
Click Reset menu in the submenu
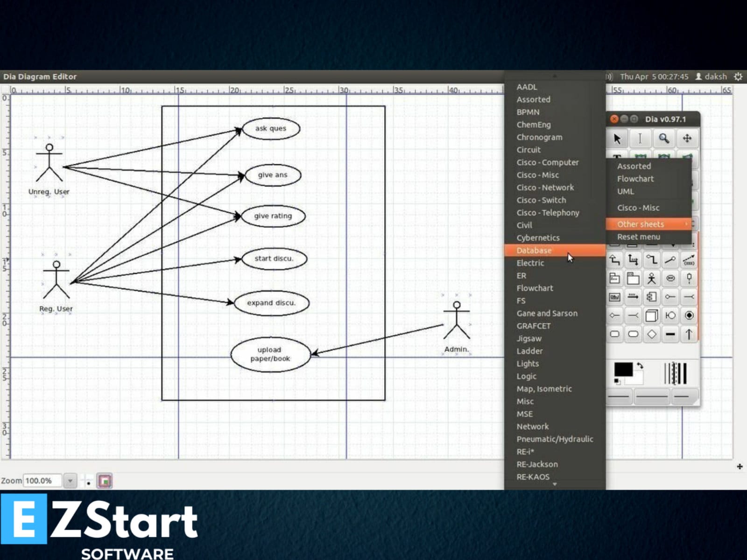click(639, 237)
